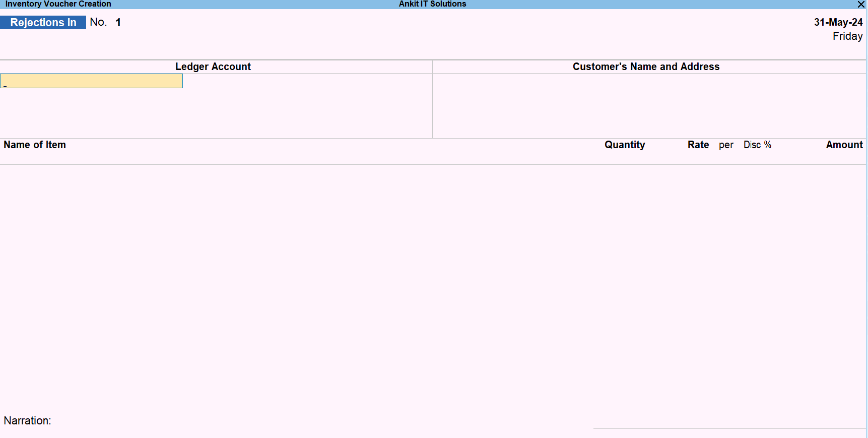The width and height of the screenshot is (868, 438).
Task: Click the Rejections In voucher type
Action: pos(43,23)
